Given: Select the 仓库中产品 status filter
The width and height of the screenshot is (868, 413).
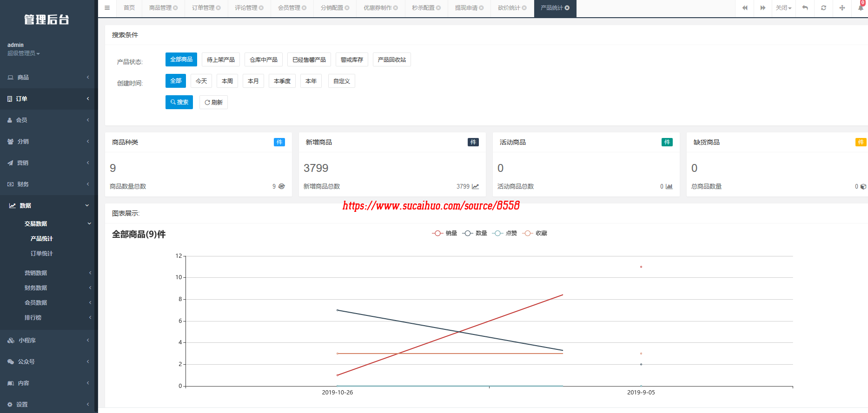Looking at the screenshot, I should point(264,59).
